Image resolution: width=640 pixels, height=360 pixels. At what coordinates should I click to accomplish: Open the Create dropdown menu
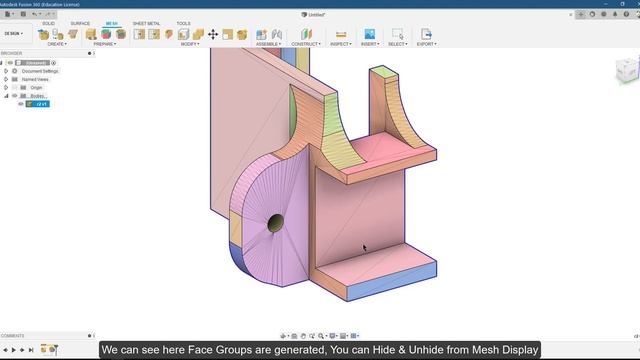[x=57, y=44]
